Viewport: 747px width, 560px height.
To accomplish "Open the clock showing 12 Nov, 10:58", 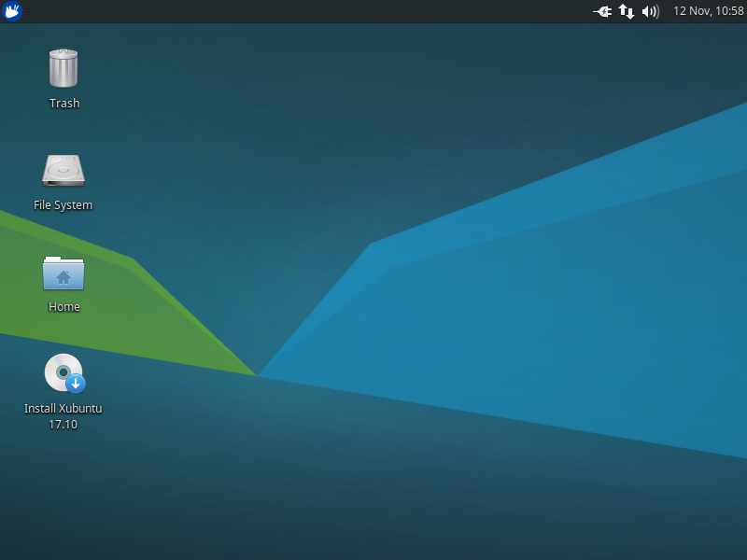I will pos(708,11).
